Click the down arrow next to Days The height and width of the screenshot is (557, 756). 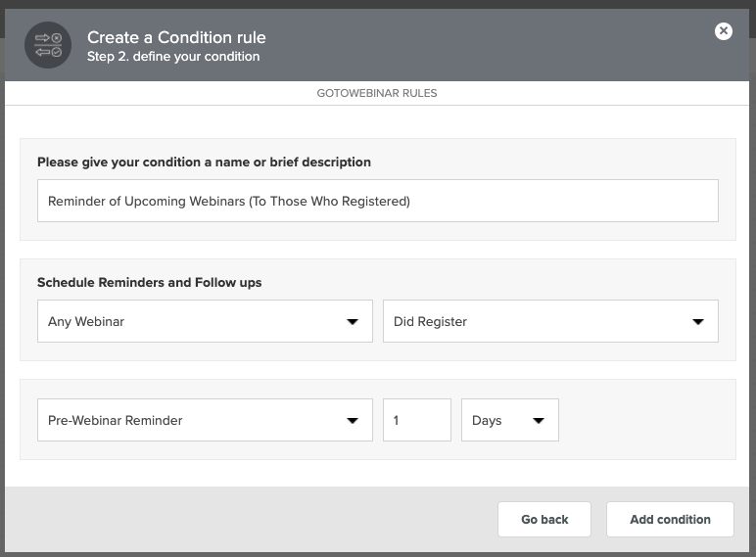539,421
